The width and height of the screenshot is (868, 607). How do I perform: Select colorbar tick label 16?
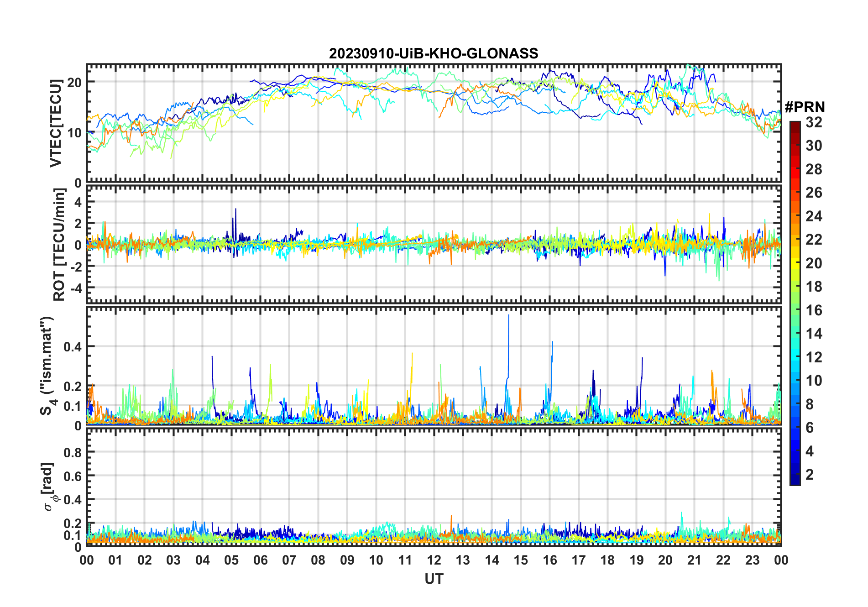tap(814, 310)
